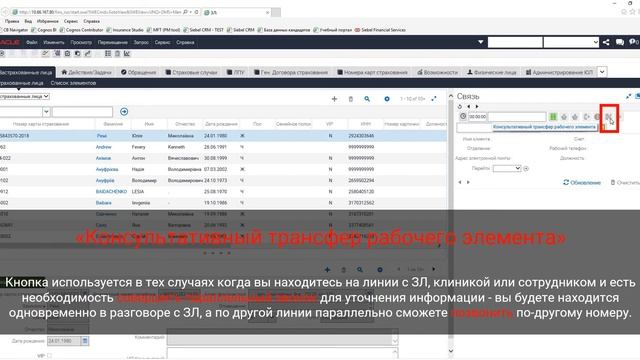Open the Перейти dropdown in Связь panel
Viewport: 640px width, 360px height.
point(507,168)
